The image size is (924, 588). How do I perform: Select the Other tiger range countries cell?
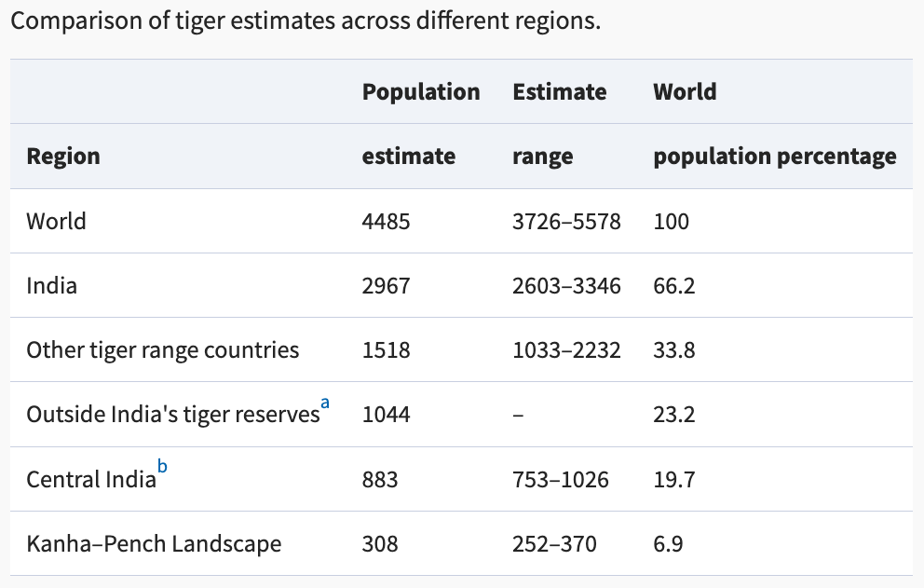[163, 350]
